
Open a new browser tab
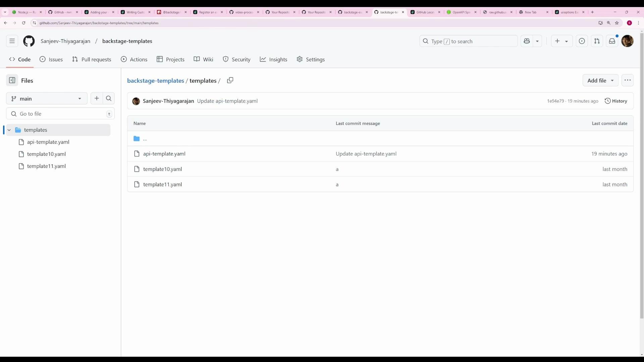tap(592, 12)
